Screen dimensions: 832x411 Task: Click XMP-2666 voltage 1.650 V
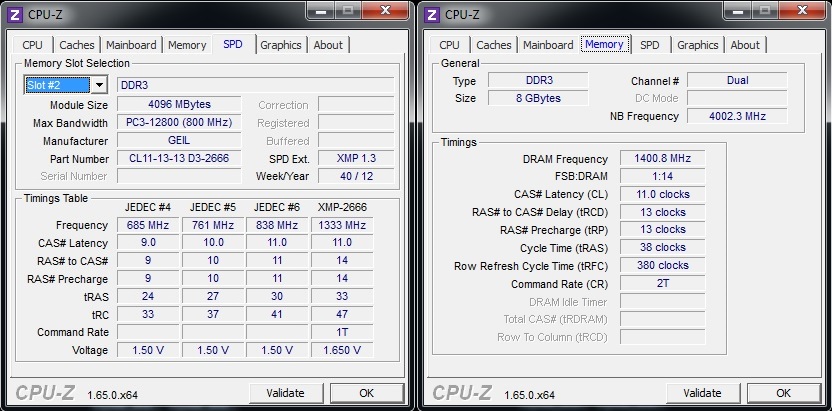[342, 350]
